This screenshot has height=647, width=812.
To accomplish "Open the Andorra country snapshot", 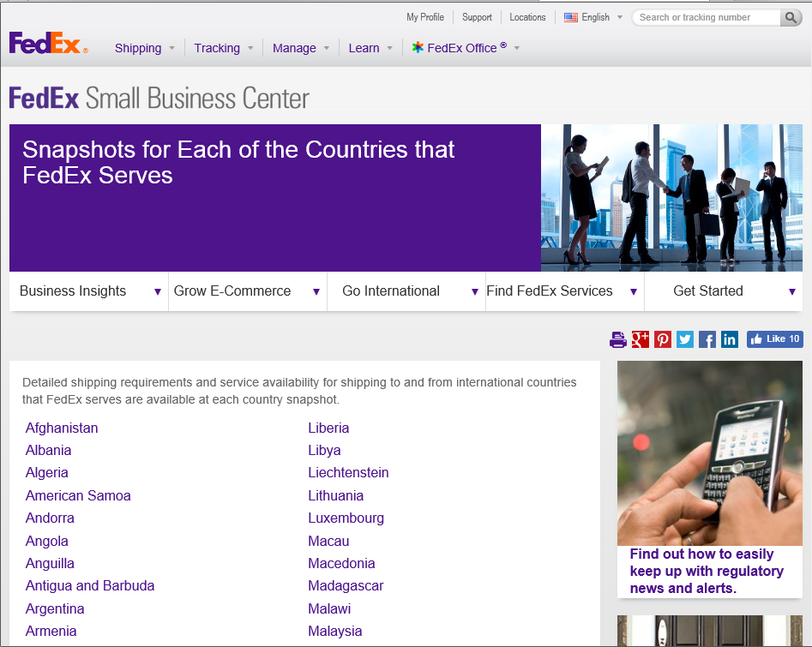I will click(50, 518).
